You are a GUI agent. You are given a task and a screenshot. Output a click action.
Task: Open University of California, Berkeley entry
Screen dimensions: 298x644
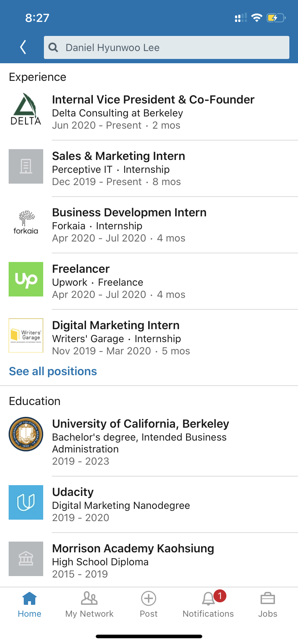click(140, 424)
